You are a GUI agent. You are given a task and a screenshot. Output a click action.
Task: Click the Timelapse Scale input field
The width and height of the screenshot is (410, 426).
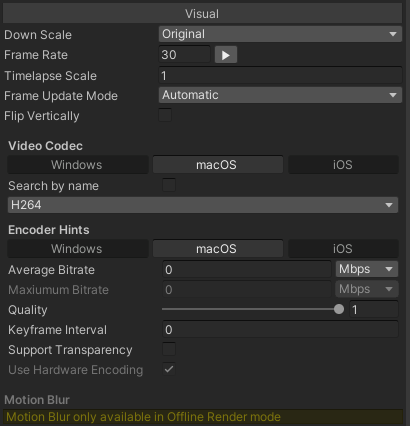pyautogui.click(x=280, y=75)
